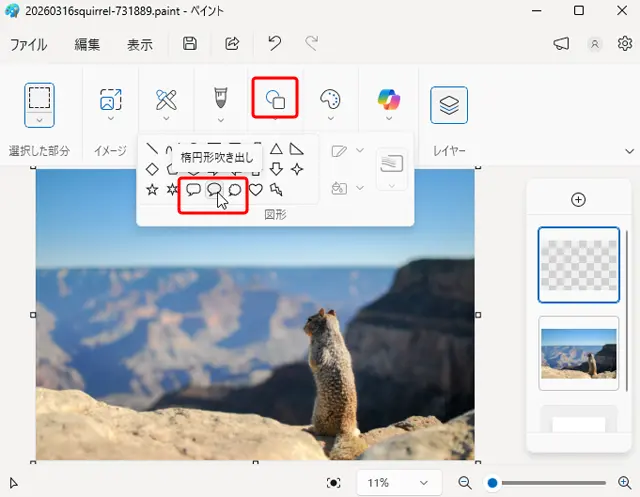Select the squirrel photo layer thumbnail
Image resolution: width=640 pixels, height=497 pixels.
578,353
